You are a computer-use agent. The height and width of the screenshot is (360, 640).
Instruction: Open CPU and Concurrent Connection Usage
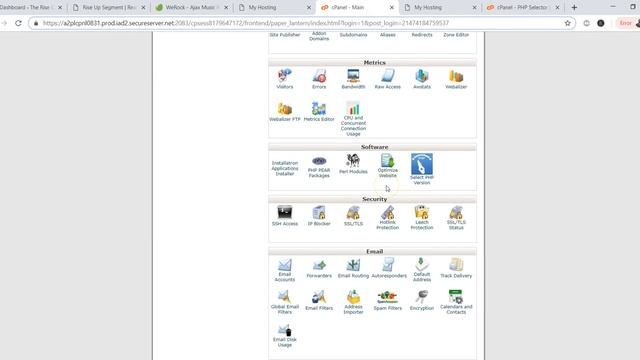pyautogui.click(x=353, y=119)
